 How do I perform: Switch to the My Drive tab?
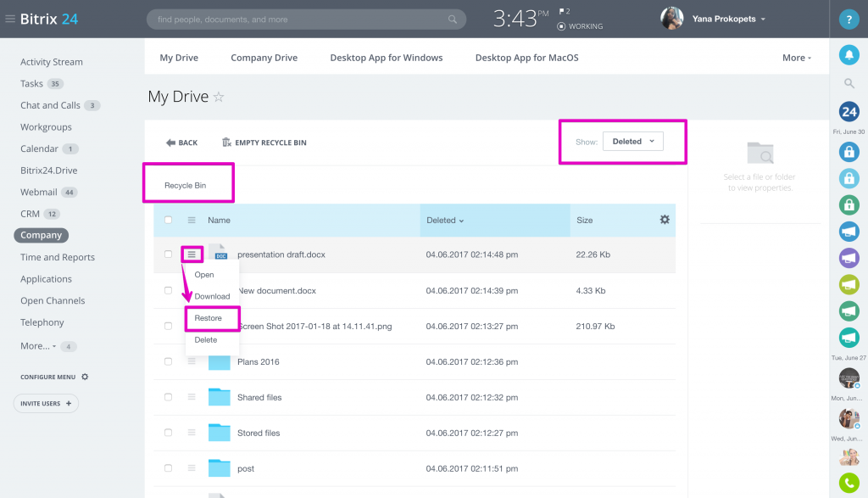coord(179,58)
